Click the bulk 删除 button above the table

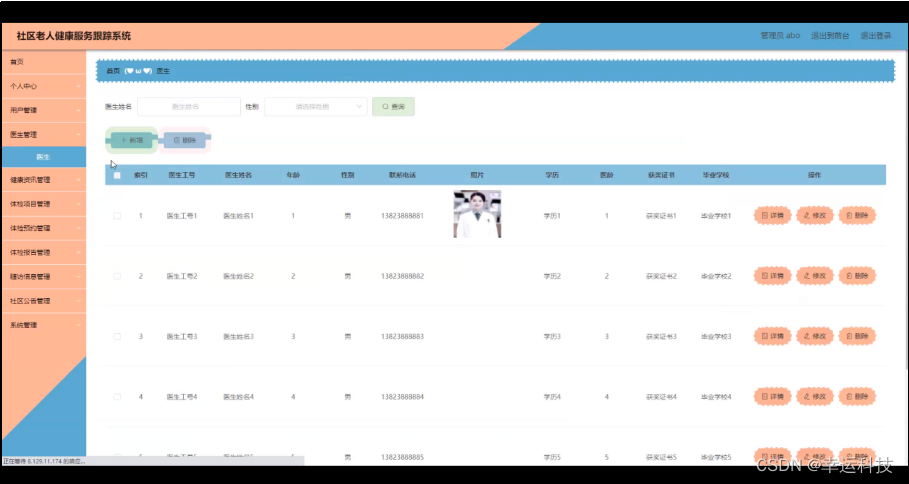coord(184,140)
